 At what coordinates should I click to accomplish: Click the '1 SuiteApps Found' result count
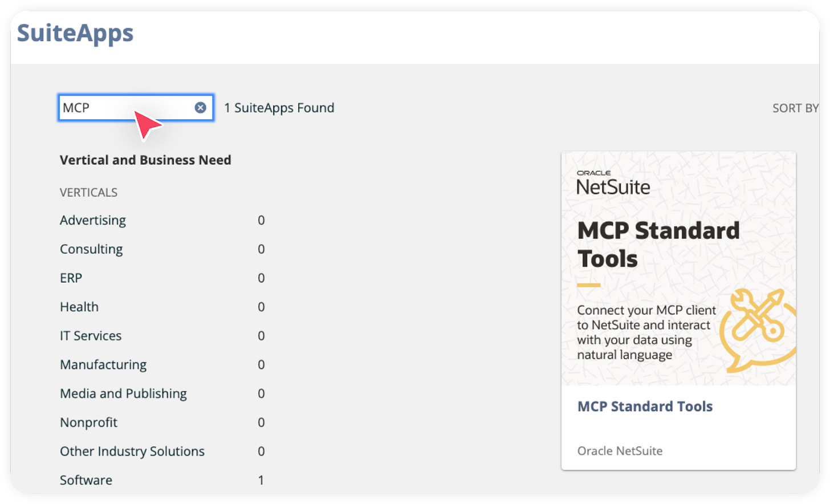click(x=279, y=108)
